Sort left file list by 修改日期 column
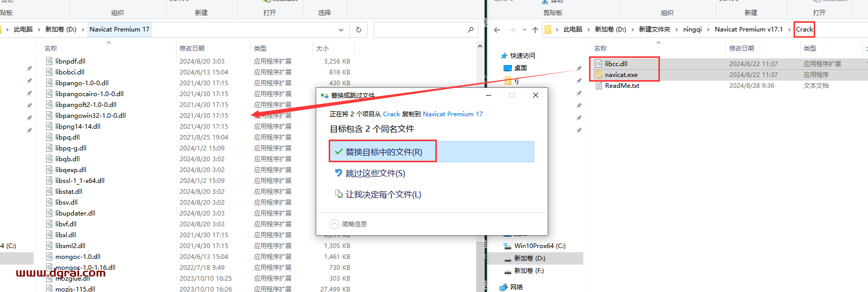 coord(192,49)
